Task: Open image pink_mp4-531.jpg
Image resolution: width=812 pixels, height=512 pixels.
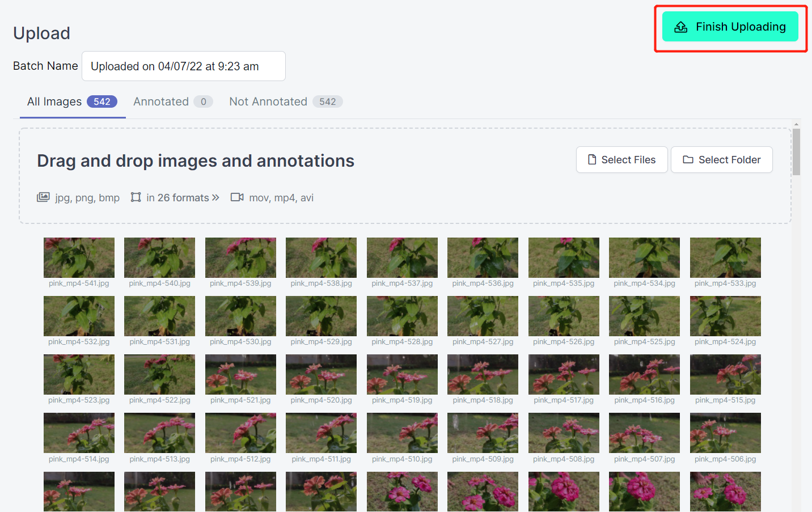Action: click(160, 316)
